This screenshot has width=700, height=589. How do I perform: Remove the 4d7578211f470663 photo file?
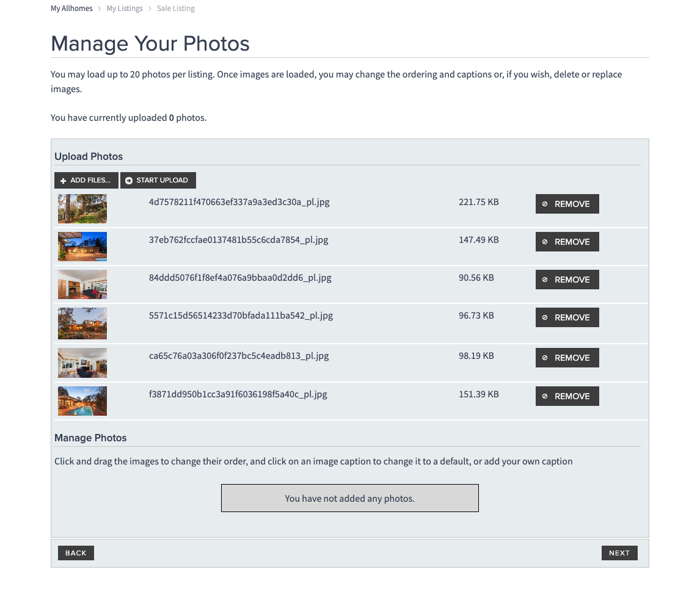567,204
